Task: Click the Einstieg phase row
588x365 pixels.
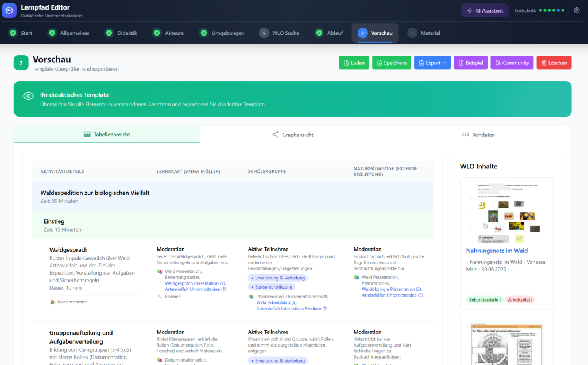Action: click(x=233, y=225)
